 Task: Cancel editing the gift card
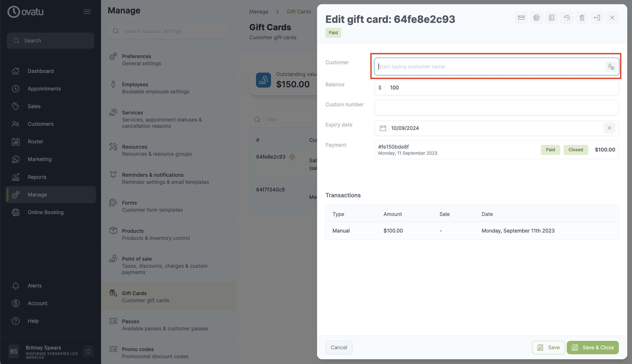339,347
